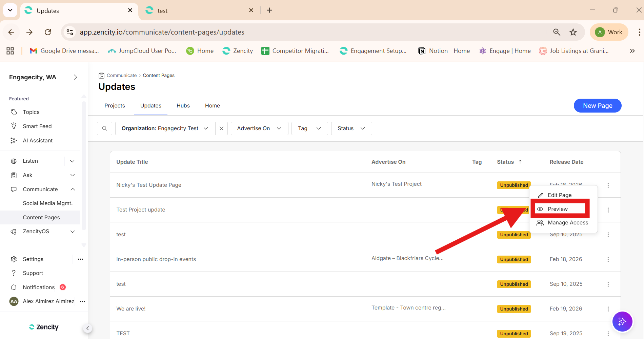Bookmark this page with the star icon
This screenshot has height=339, width=644.
[573, 32]
